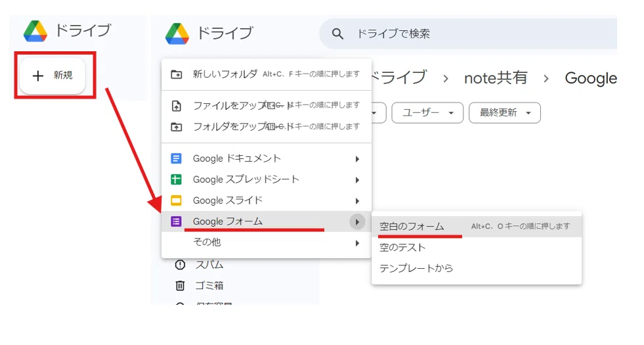Select Google スプレッドシート entry
This screenshot has height=345, width=644.
tap(267, 179)
